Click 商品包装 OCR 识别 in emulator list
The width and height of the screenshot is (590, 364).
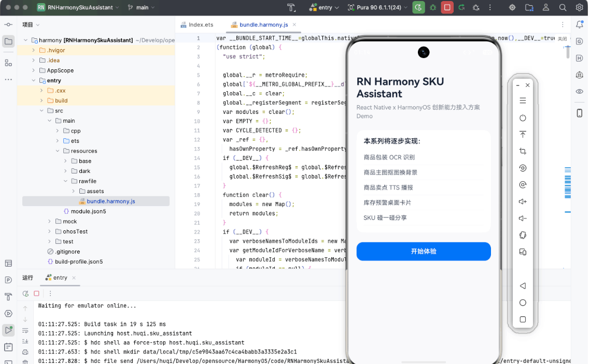tap(389, 157)
